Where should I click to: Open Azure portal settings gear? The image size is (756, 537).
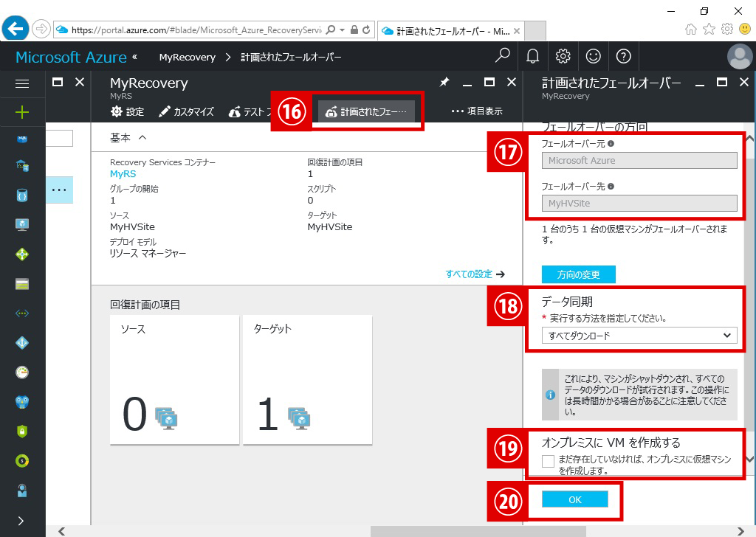pos(563,56)
